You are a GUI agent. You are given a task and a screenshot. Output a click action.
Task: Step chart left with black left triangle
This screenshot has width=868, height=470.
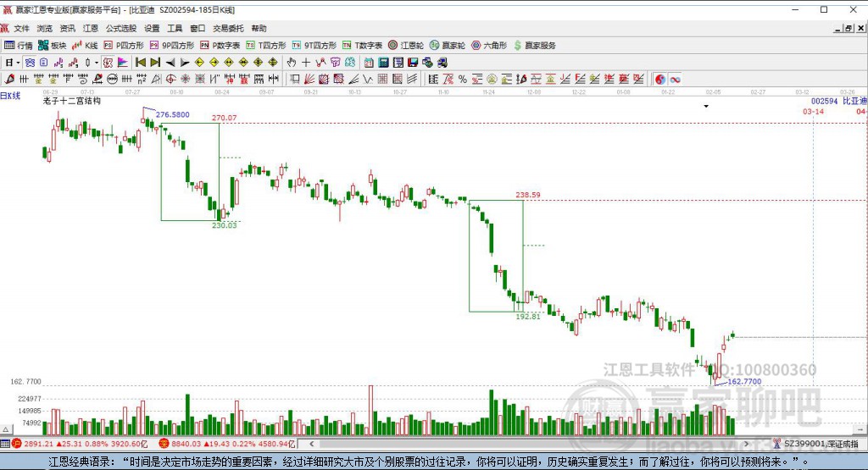pos(170,63)
